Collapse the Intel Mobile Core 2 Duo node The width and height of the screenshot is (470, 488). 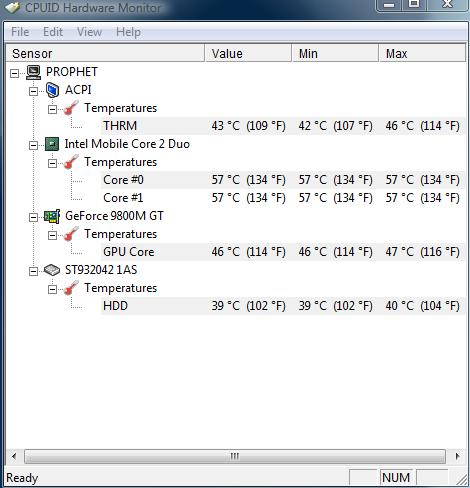click(33, 145)
